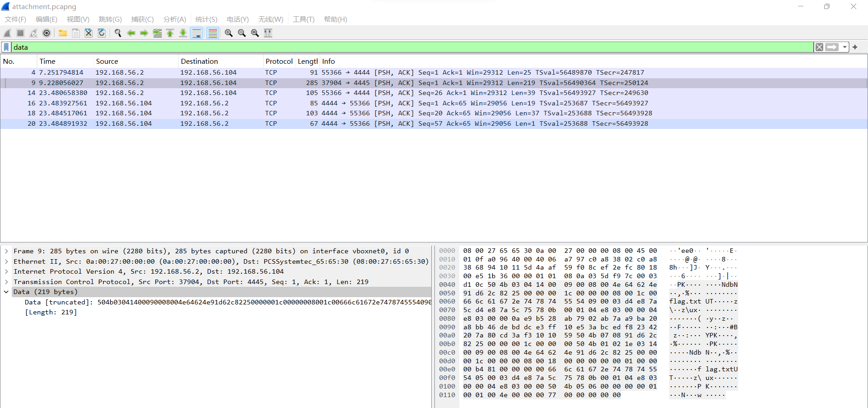Apply the display filter arrow button

point(832,47)
